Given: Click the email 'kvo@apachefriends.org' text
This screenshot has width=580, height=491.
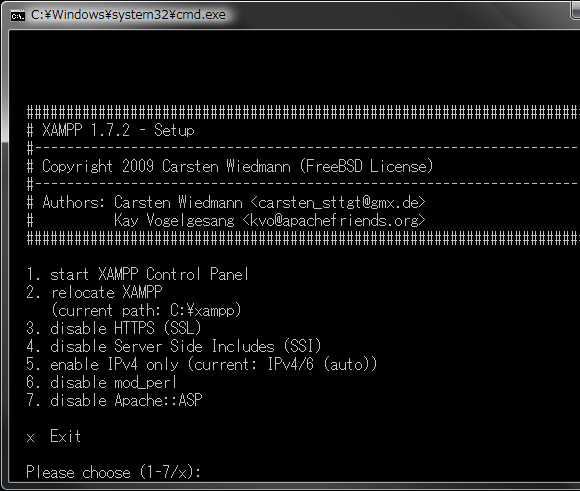Looking at the screenshot, I should (334, 221).
